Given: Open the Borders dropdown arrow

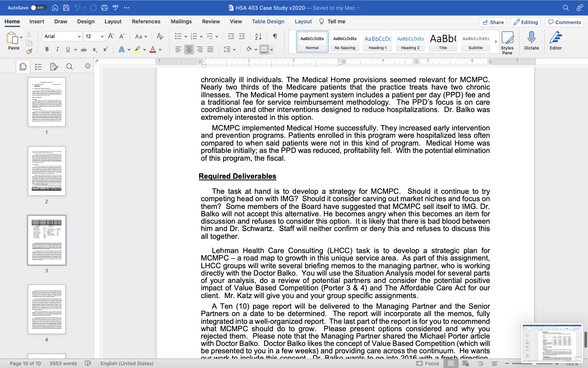Looking at the screenshot, I should pos(272,50).
